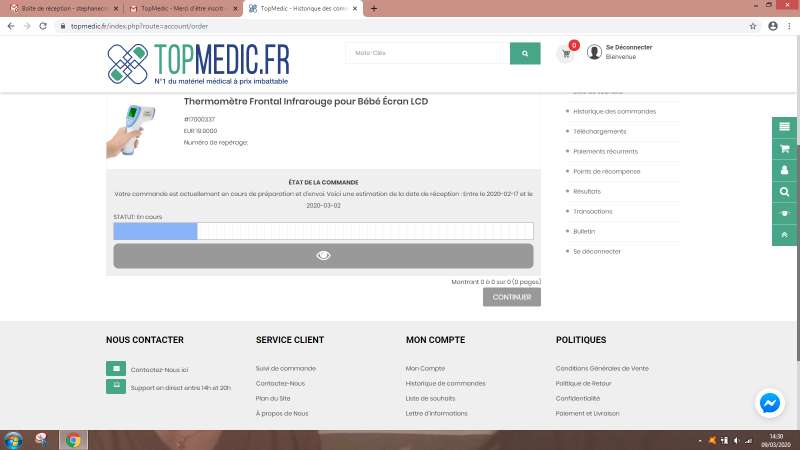Open Points de récompense in account menu
The width and height of the screenshot is (800, 450).
click(x=606, y=171)
